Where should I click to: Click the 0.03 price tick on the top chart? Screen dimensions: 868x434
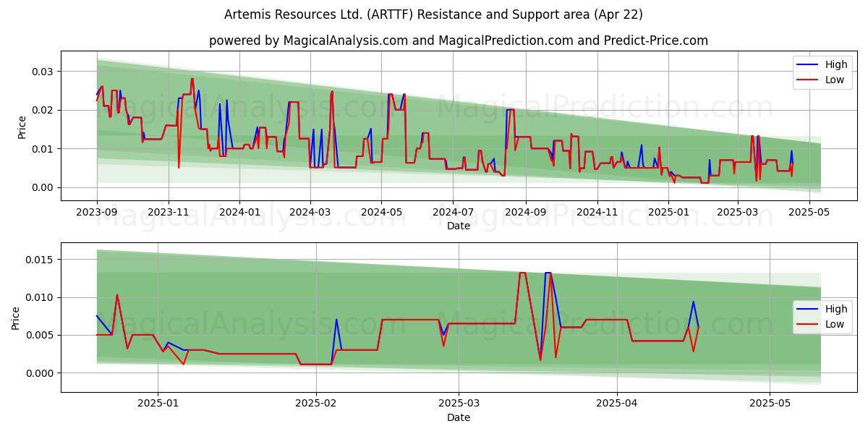tap(43, 72)
